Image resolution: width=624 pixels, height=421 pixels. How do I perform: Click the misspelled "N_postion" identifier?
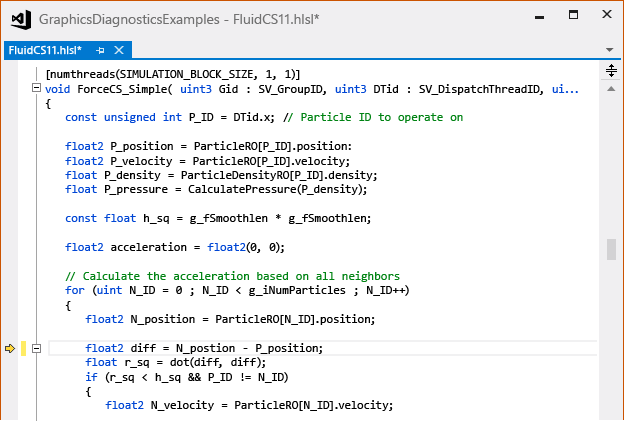click(x=205, y=349)
